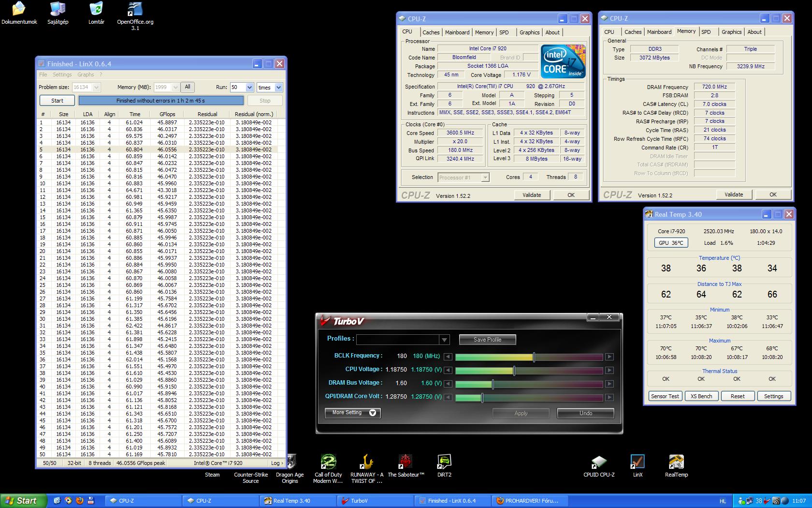The width and height of the screenshot is (812, 508).
Task: Open the RealTemp desktop shortcut
Action: pyautogui.click(x=676, y=466)
